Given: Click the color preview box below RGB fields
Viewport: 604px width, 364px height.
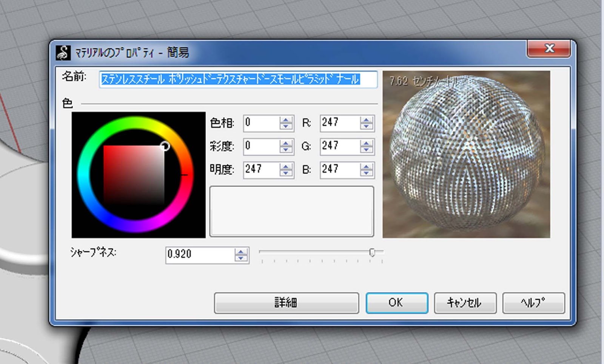Looking at the screenshot, I should 292,211.
